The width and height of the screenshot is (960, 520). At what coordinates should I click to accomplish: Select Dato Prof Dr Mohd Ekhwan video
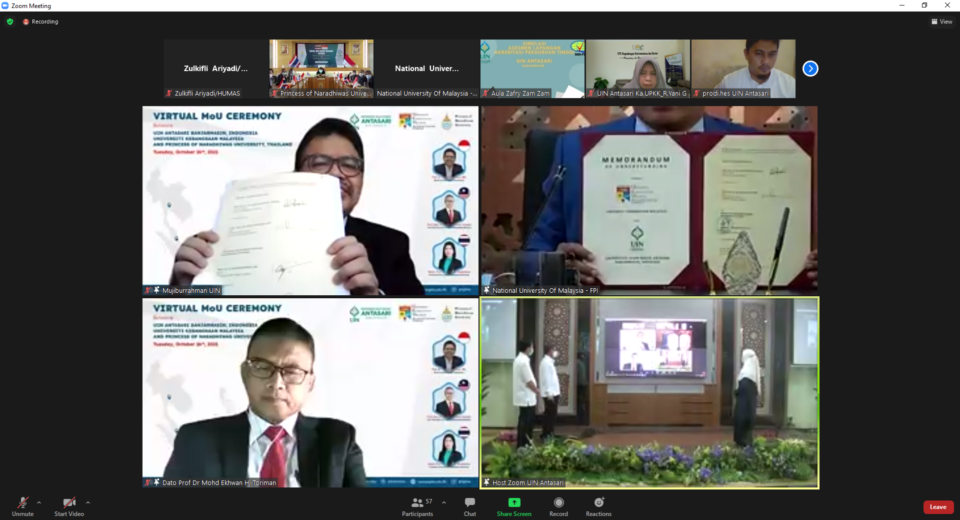[x=310, y=393]
